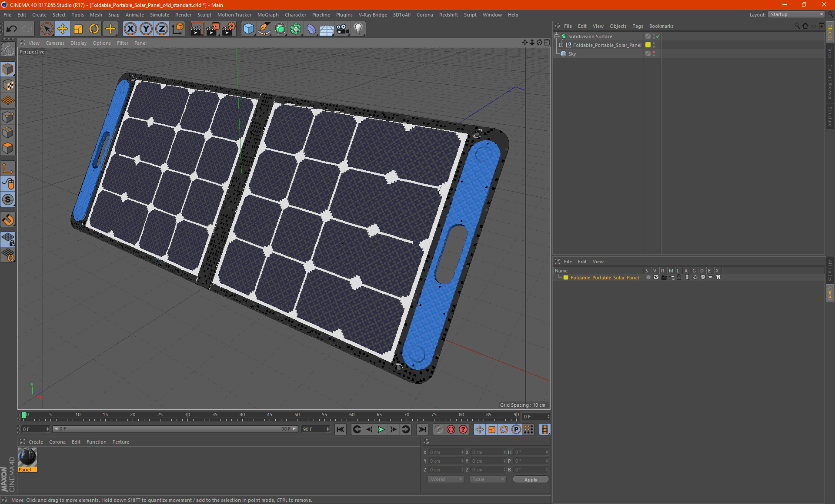Click the Apply coordinates button
This screenshot has width=835, height=504.
pyautogui.click(x=531, y=480)
